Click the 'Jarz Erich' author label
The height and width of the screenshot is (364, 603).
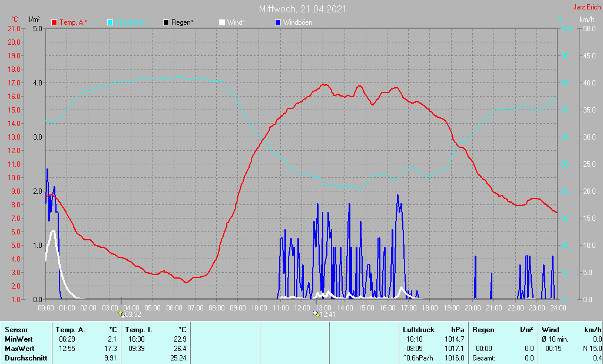click(587, 7)
